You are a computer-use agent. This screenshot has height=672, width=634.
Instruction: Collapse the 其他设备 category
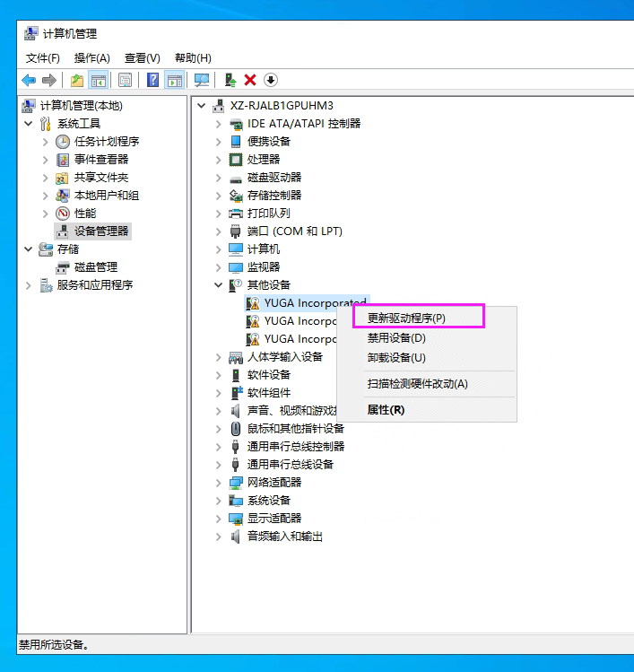tap(218, 285)
